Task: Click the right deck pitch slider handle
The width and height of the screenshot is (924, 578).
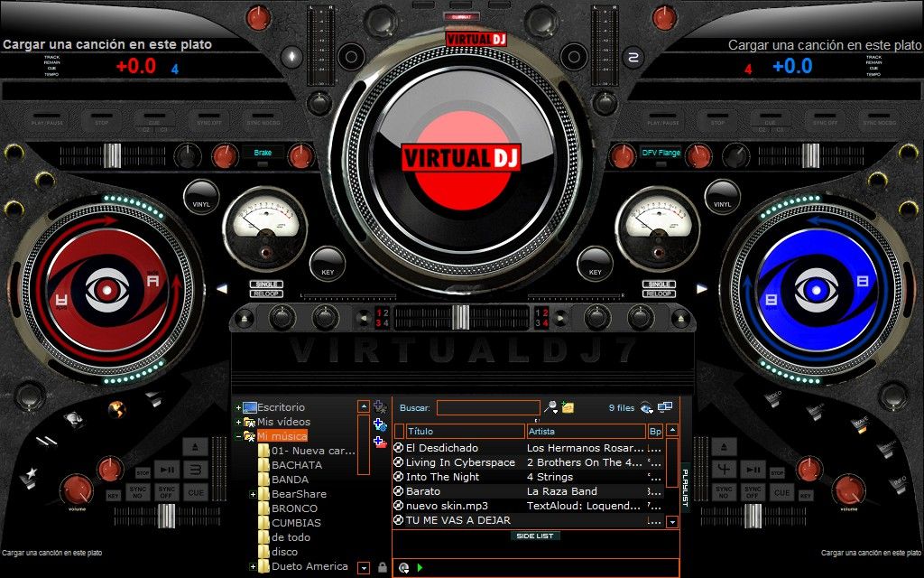Action: coord(811,155)
